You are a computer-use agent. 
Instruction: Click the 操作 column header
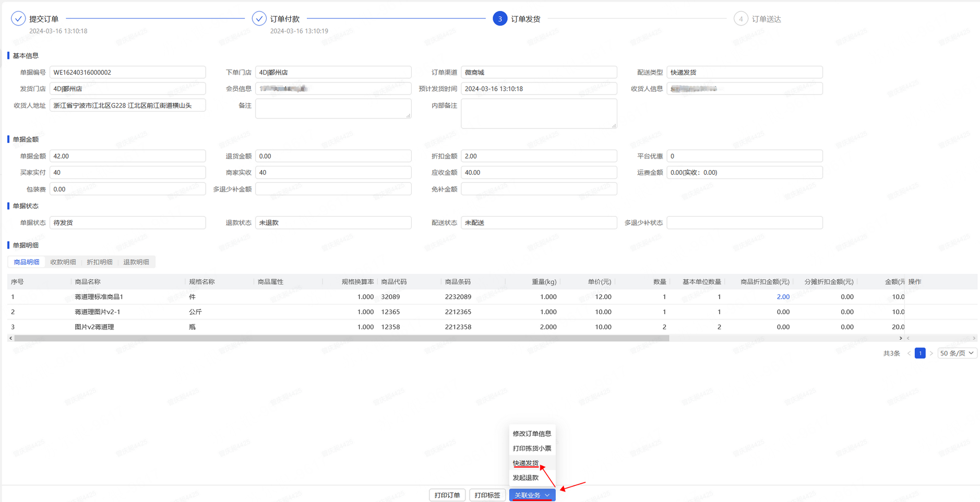(915, 282)
